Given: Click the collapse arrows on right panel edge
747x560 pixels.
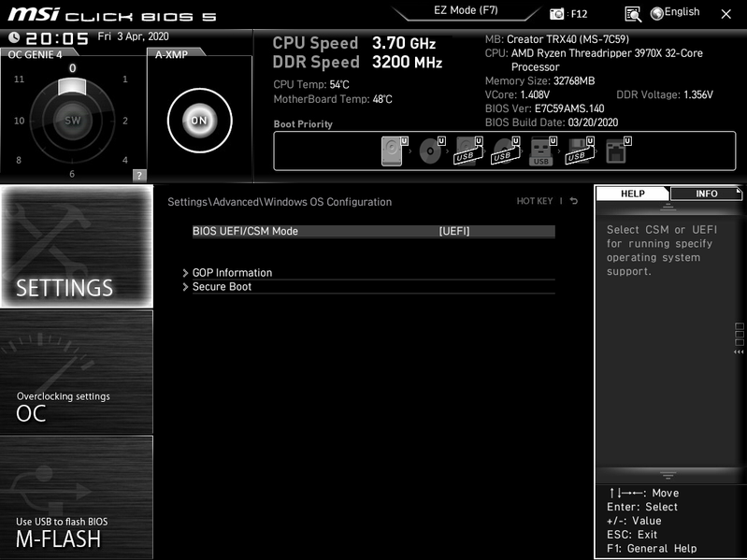Looking at the screenshot, I should [x=739, y=352].
